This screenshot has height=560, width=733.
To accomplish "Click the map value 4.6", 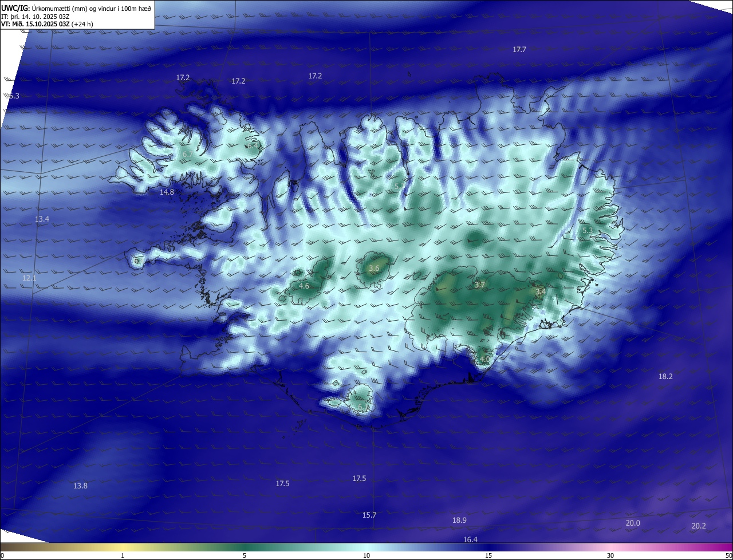I will [304, 286].
